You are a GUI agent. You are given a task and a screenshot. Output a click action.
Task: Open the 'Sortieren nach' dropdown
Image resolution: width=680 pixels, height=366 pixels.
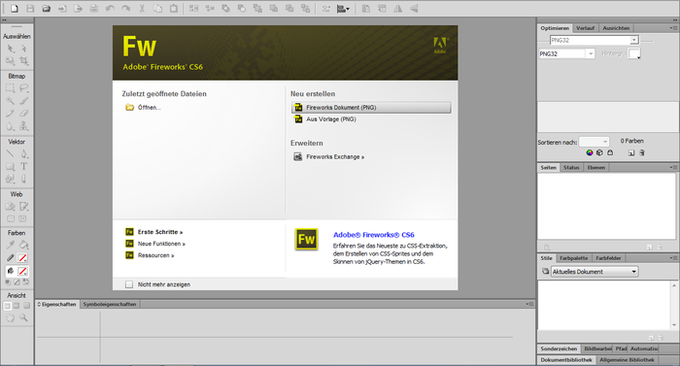tap(594, 142)
